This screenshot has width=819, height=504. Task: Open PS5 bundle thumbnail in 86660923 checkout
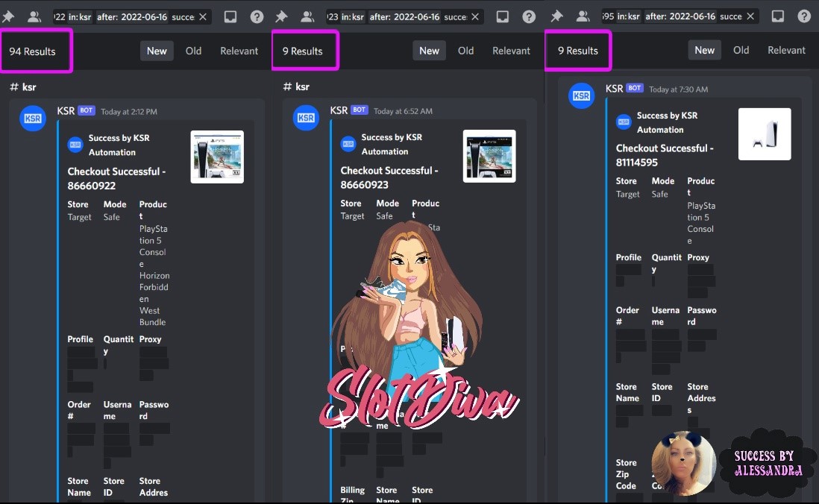click(489, 156)
